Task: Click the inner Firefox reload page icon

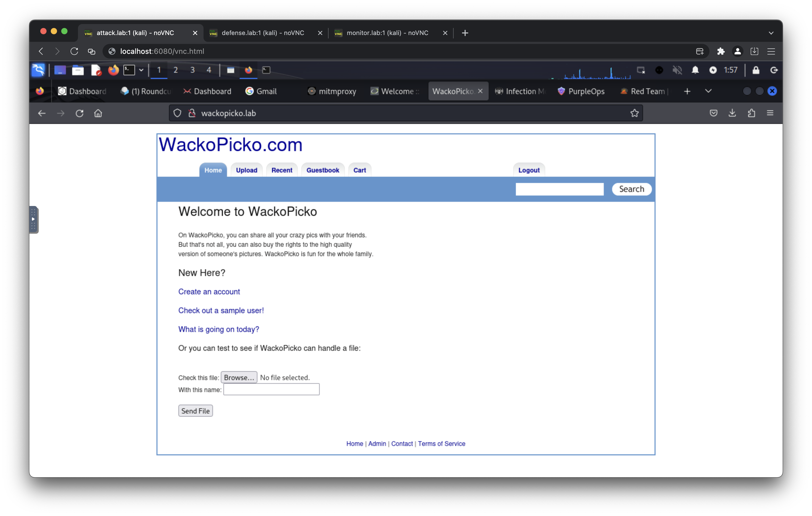Action: tap(79, 113)
